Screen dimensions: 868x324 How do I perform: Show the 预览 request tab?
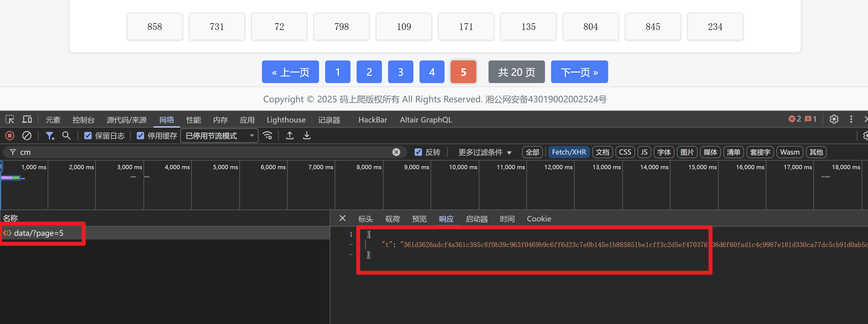click(x=419, y=219)
